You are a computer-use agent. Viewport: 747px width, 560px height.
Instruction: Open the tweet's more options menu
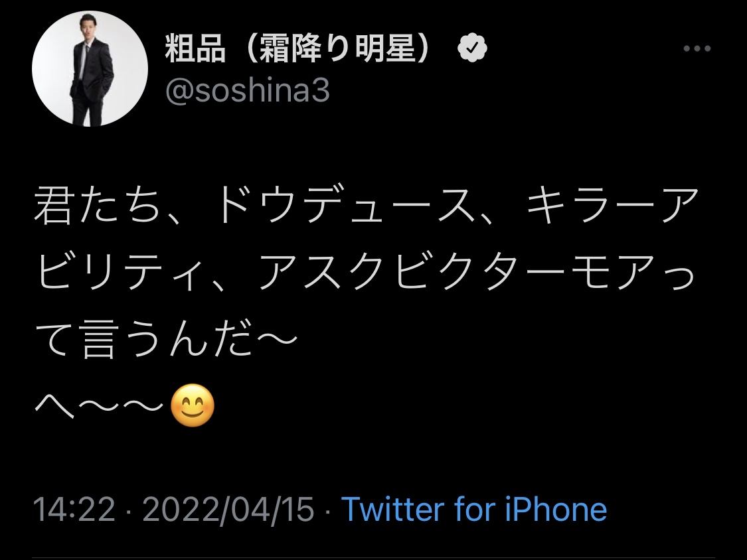pyautogui.click(x=697, y=49)
